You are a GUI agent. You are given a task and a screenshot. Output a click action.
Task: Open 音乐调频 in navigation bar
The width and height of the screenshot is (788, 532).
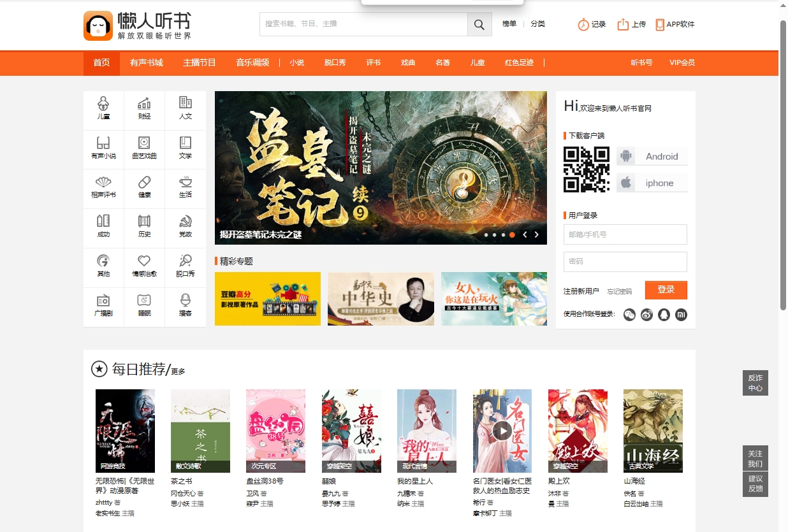pyautogui.click(x=252, y=62)
